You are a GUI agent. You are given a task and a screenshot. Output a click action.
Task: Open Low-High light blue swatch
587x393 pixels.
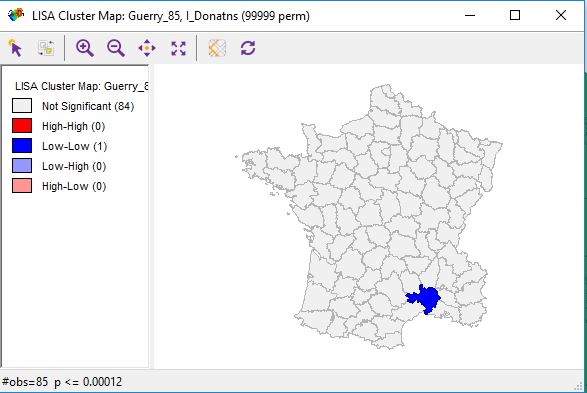tap(22, 165)
